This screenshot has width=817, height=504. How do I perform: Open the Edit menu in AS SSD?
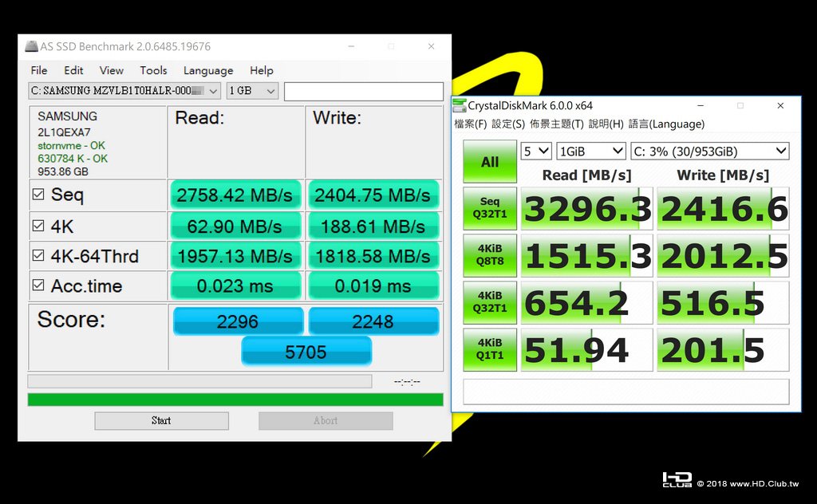(x=73, y=70)
